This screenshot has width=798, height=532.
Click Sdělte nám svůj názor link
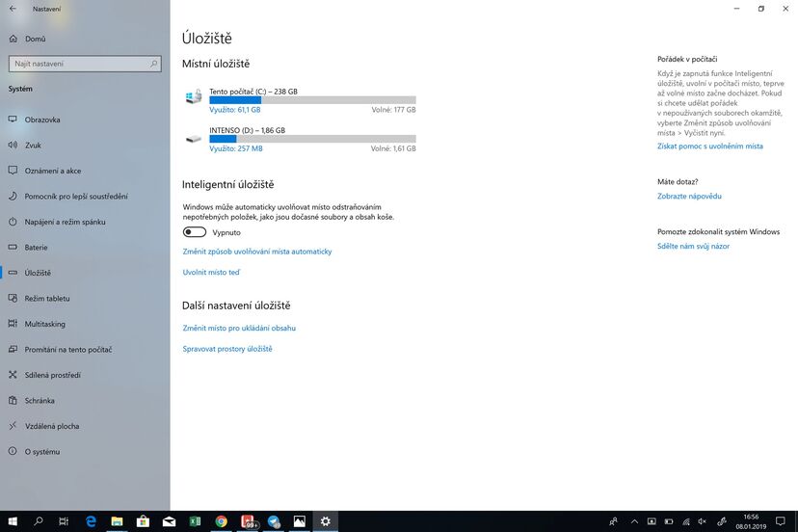693,246
